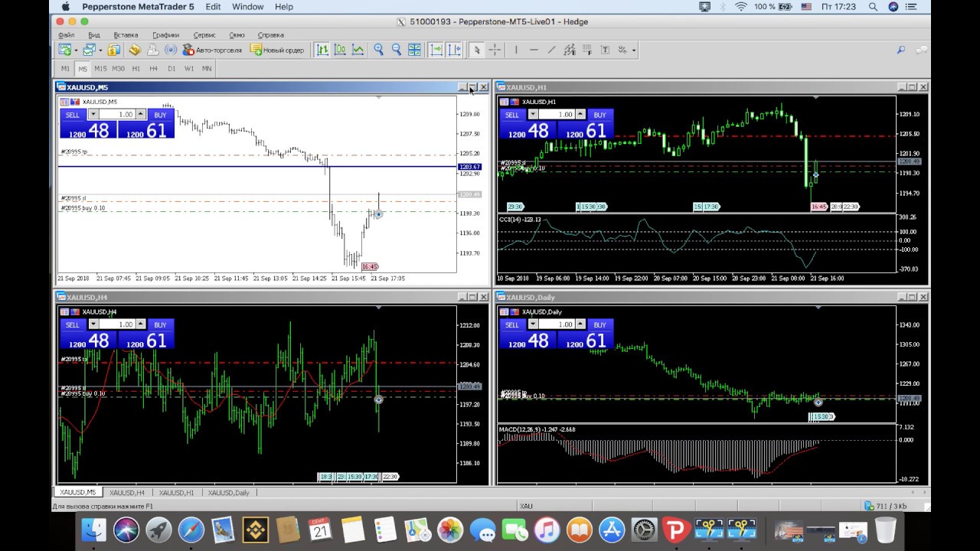Click the 16:45 marker on M5 chart
Screen dimensions: 980x551
(x=370, y=266)
